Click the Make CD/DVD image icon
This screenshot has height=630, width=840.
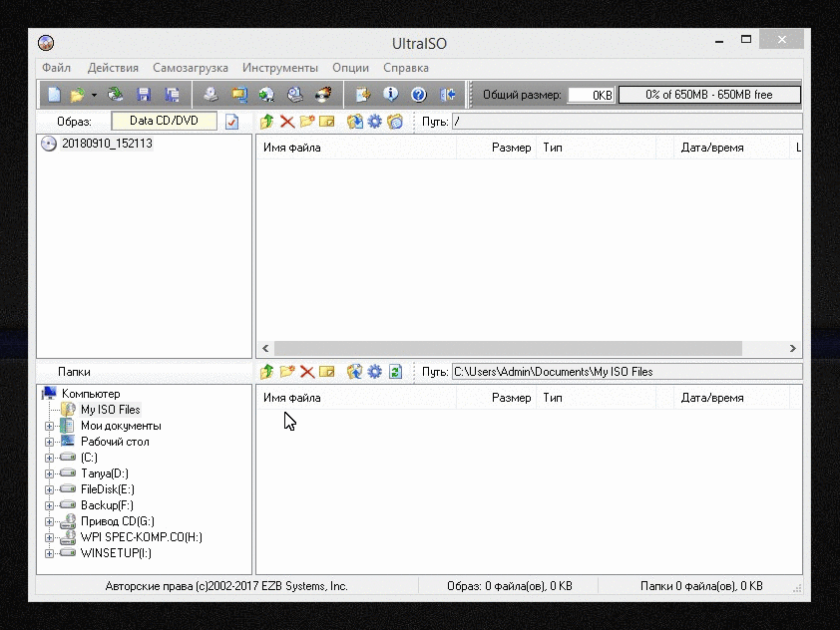tap(210, 95)
